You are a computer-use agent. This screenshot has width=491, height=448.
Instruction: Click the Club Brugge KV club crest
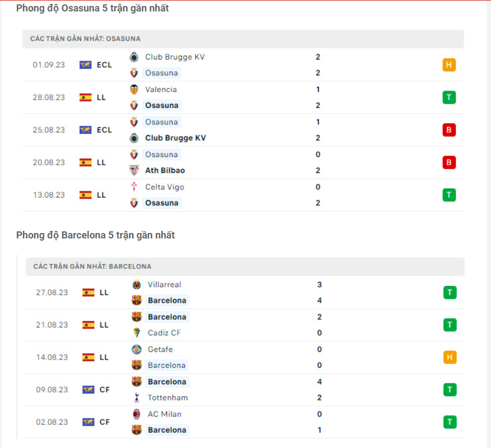click(134, 57)
